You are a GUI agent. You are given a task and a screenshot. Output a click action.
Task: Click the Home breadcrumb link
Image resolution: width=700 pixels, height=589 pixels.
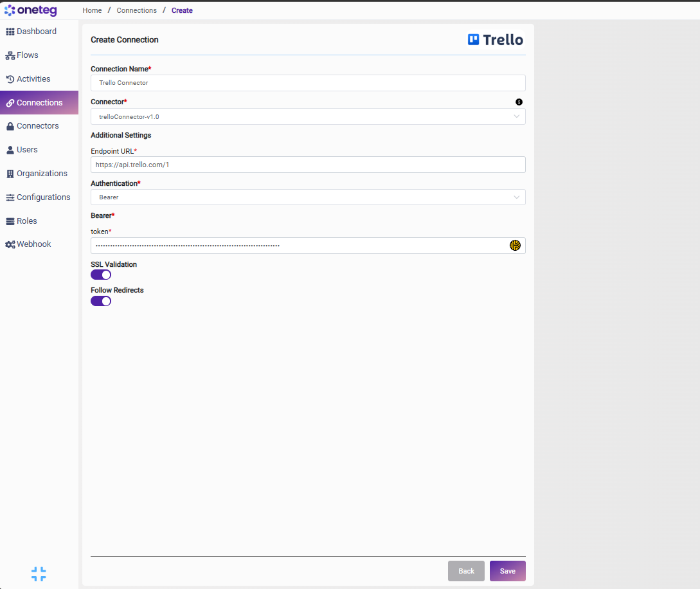click(92, 10)
